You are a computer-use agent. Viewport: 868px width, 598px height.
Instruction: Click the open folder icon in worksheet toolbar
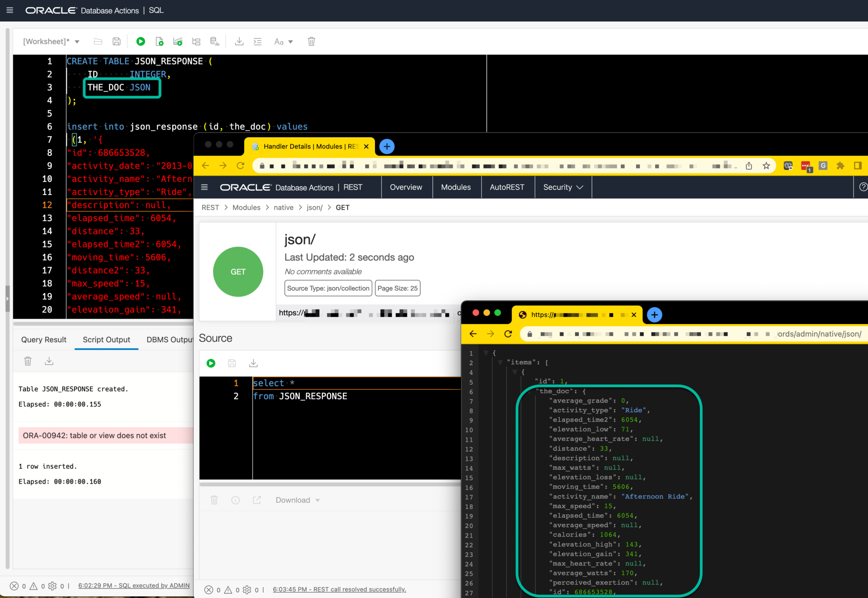pos(98,42)
